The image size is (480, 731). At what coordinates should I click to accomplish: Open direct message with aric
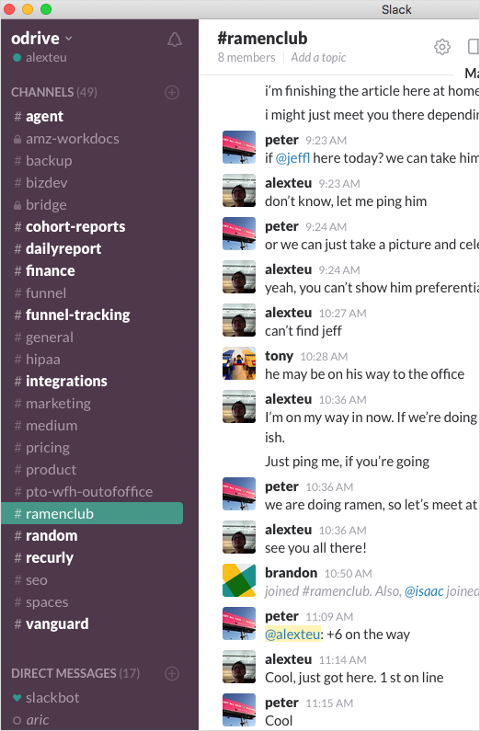(x=37, y=720)
